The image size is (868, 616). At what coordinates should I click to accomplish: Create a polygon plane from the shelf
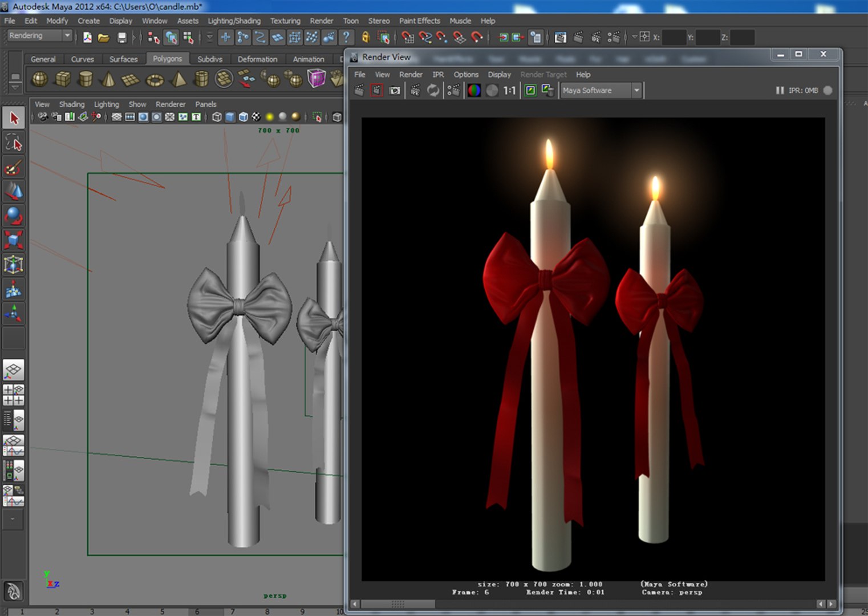(131, 79)
